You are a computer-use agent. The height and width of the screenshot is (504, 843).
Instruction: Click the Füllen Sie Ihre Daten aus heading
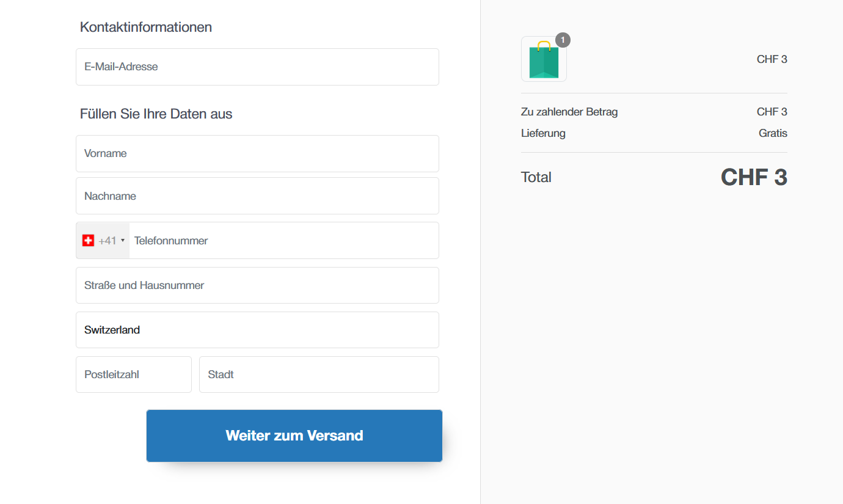tap(156, 114)
